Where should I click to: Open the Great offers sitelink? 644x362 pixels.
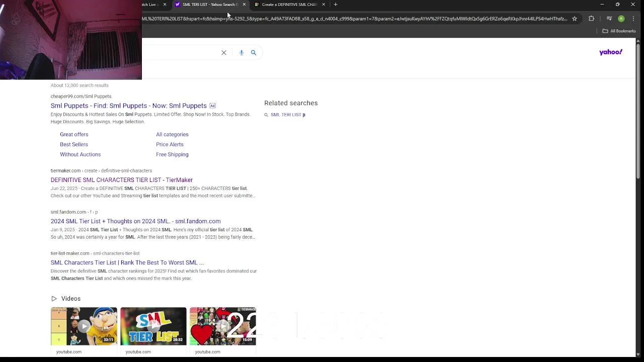74,135
